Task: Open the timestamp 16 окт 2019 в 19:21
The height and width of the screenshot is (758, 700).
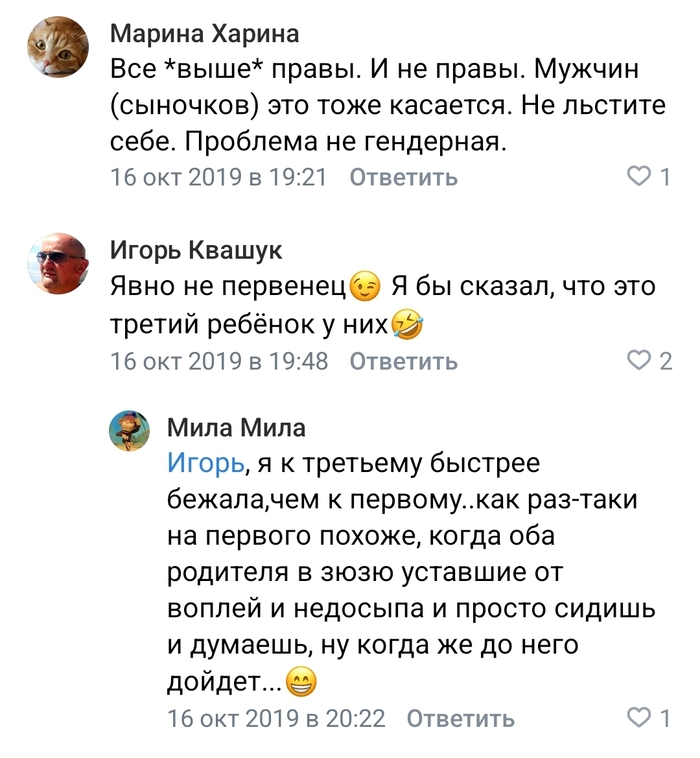Action: (x=219, y=178)
